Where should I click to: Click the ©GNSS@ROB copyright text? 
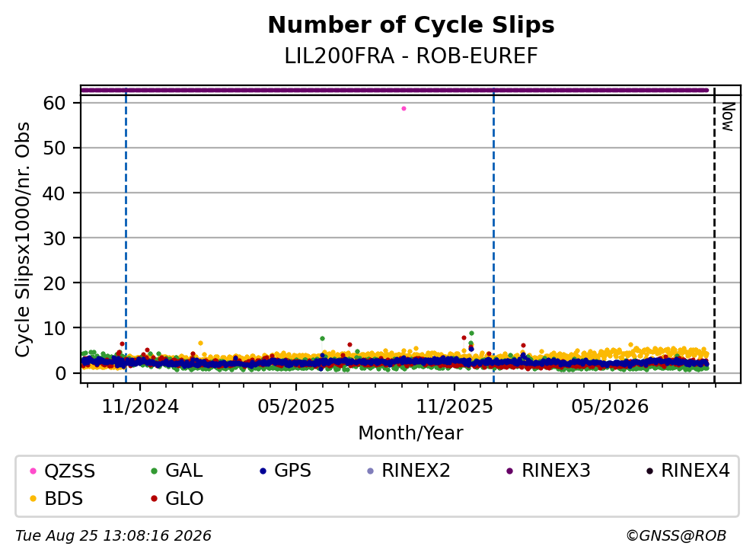[676, 535]
